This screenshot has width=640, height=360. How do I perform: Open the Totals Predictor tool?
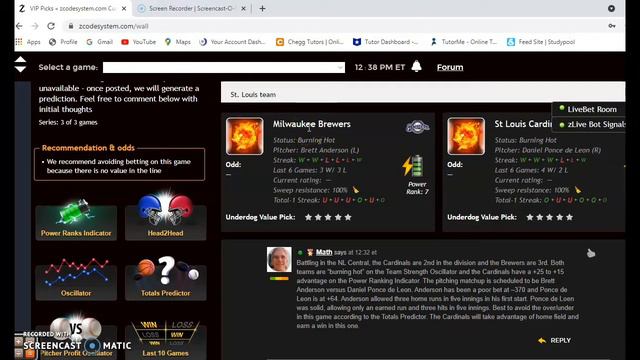165,278
